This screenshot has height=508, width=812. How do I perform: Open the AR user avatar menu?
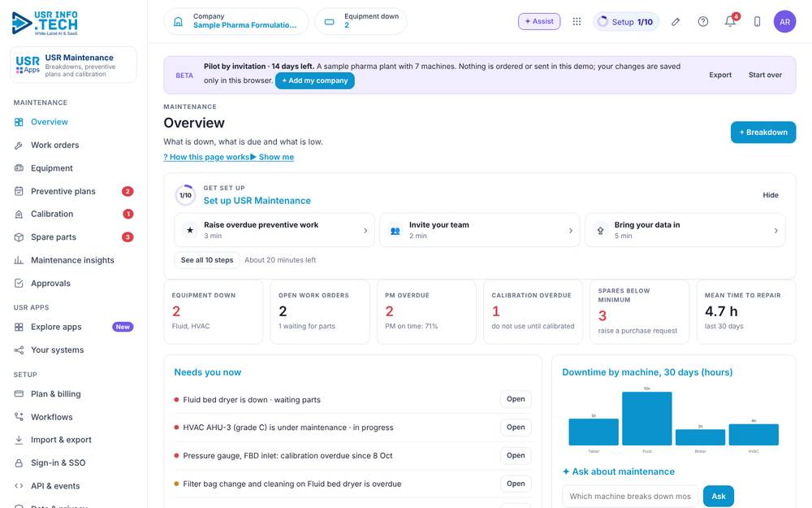[x=784, y=21]
